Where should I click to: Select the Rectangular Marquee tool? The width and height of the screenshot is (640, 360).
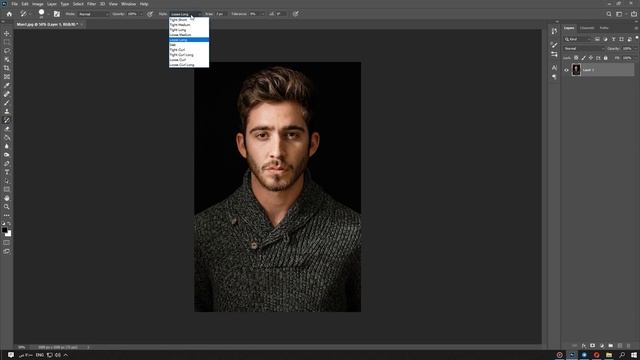[7, 42]
